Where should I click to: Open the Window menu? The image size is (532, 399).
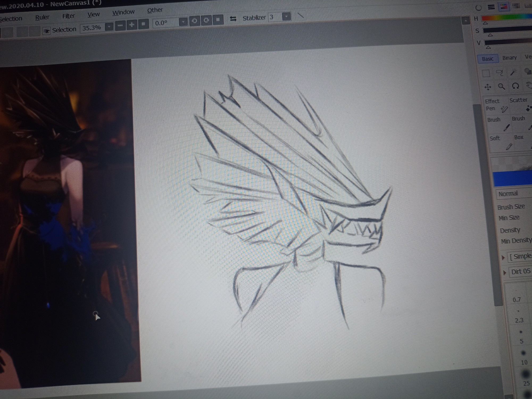123,12
